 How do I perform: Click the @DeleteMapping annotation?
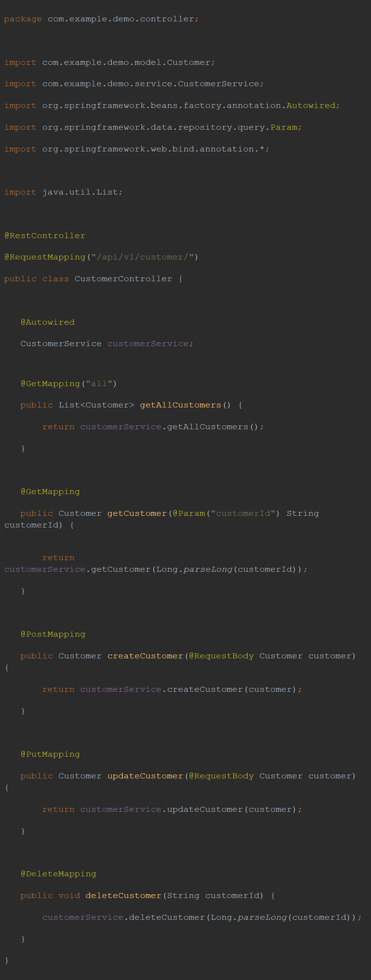(58, 874)
